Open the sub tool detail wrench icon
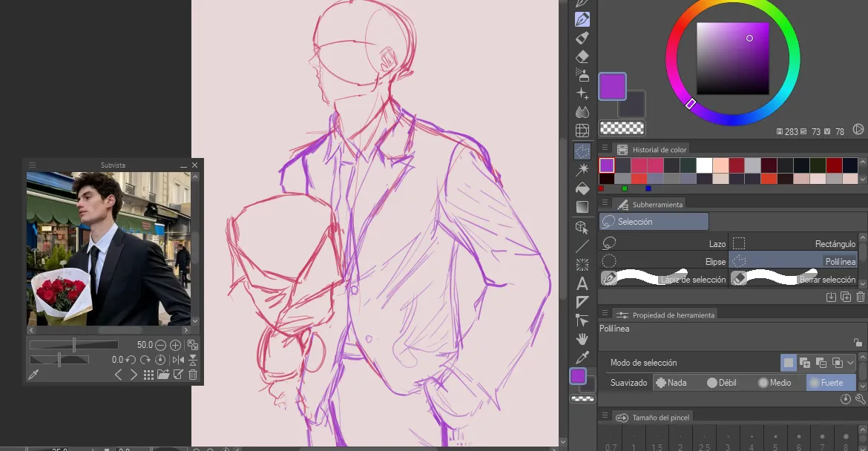 pyautogui.click(x=860, y=399)
